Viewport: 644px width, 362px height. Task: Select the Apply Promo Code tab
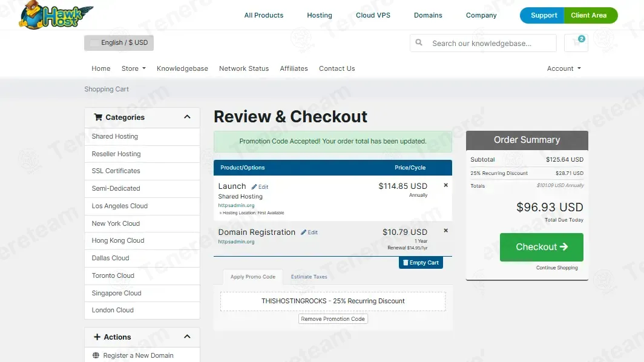pyautogui.click(x=252, y=277)
